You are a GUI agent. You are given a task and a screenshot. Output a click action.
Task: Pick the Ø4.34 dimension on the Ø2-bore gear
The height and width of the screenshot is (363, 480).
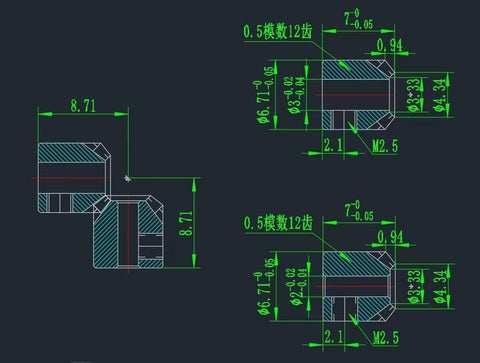click(x=440, y=286)
